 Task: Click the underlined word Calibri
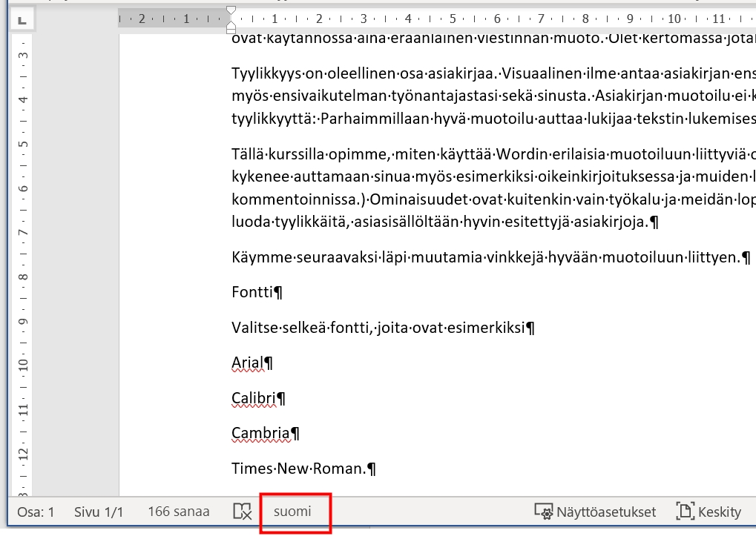(254, 398)
